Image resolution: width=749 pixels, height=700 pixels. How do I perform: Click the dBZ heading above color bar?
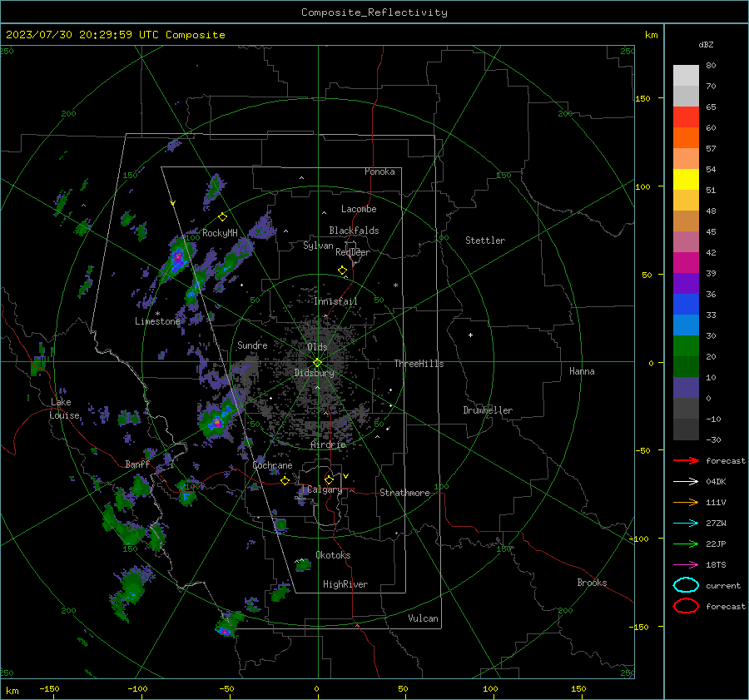coord(706,44)
